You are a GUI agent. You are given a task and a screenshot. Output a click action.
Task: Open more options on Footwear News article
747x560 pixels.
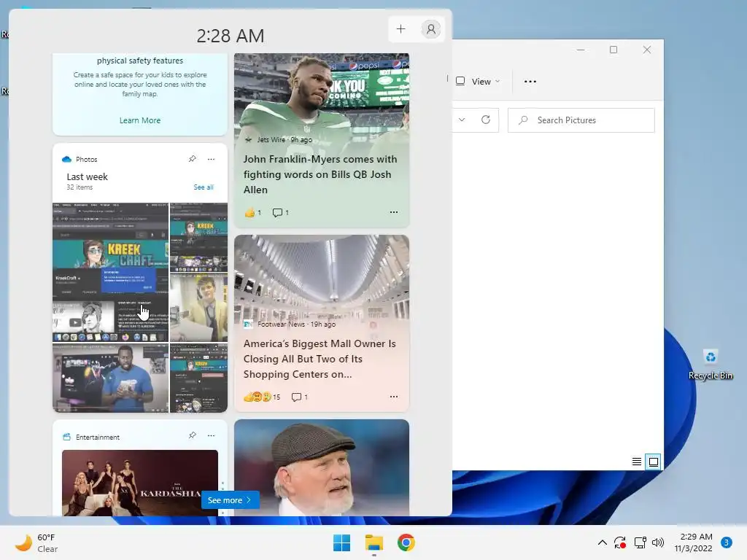tap(393, 397)
